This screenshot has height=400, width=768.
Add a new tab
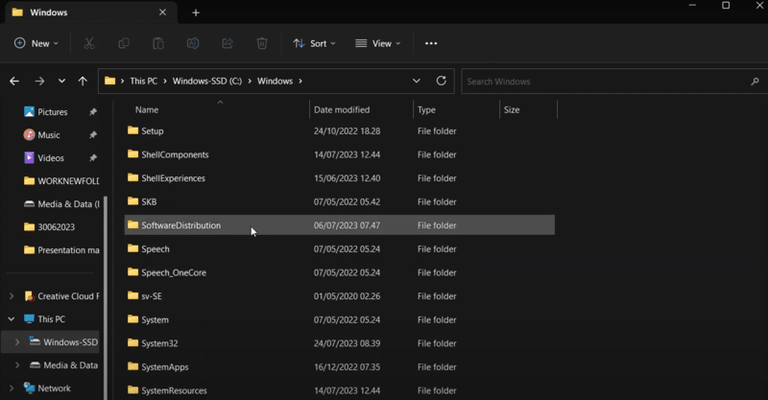196,13
